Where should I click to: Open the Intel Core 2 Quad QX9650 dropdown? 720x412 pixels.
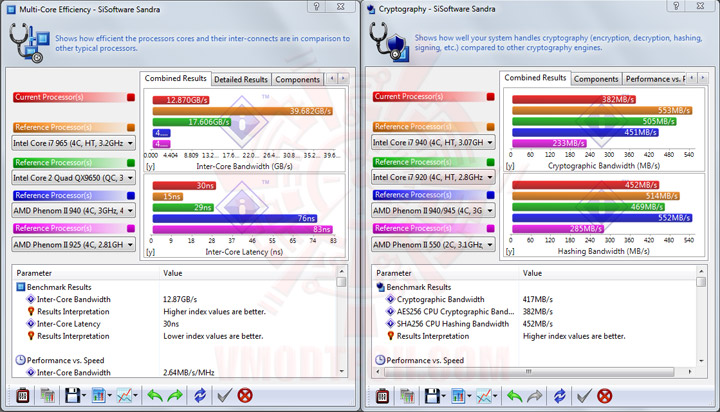pyautogui.click(x=73, y=178)
